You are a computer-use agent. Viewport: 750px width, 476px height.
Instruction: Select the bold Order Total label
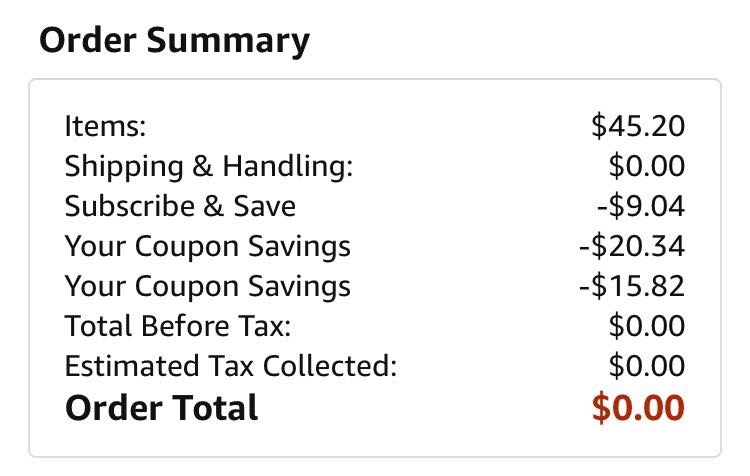[162, 408]
